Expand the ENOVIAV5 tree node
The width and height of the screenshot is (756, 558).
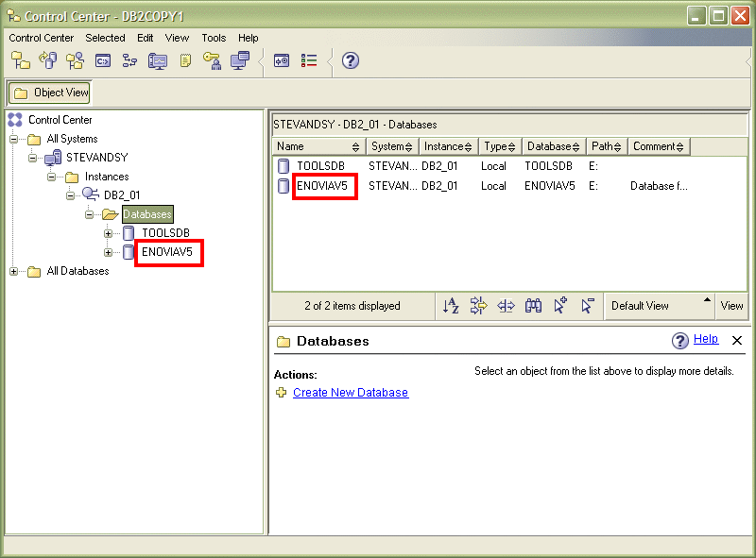tap(108, 252)
